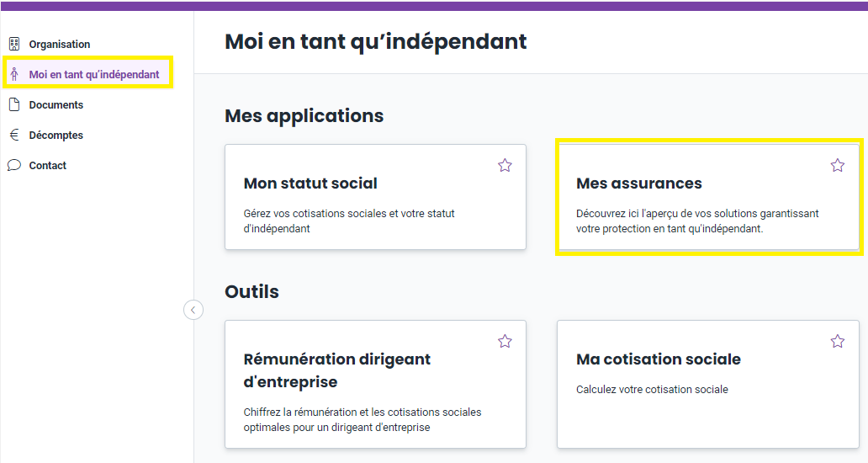Open Décomptes in the sidebar
Viewport: 868px width, 463px height.
(56, 136)
